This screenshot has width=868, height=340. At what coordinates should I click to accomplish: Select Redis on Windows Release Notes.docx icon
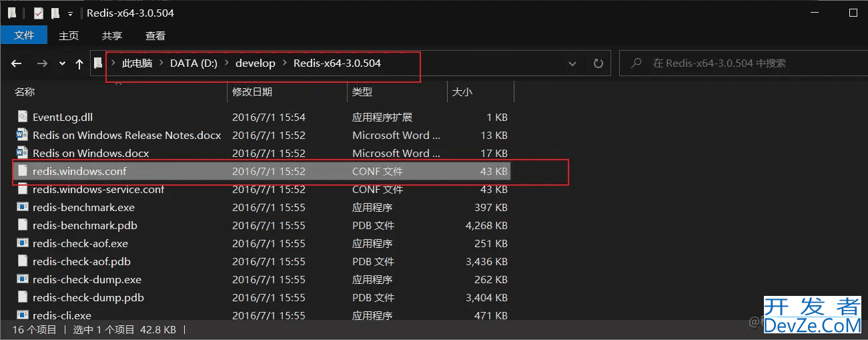[23, 135]
